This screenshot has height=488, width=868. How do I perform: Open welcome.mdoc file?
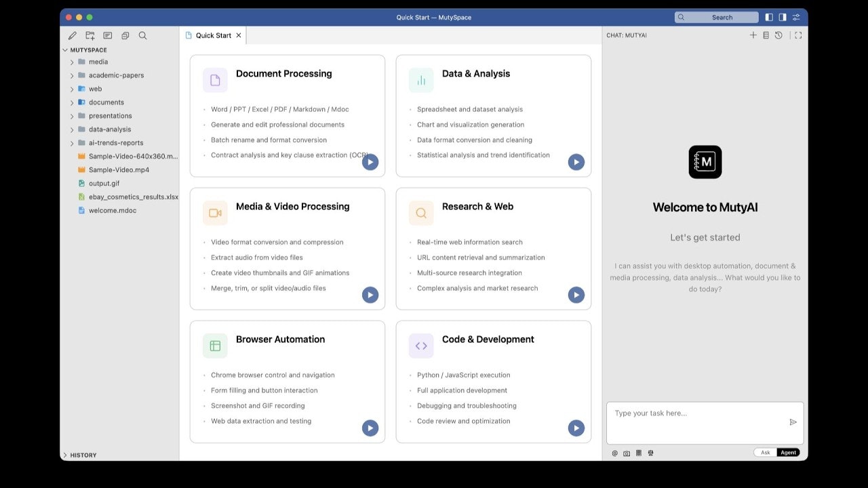click(112, 211)
